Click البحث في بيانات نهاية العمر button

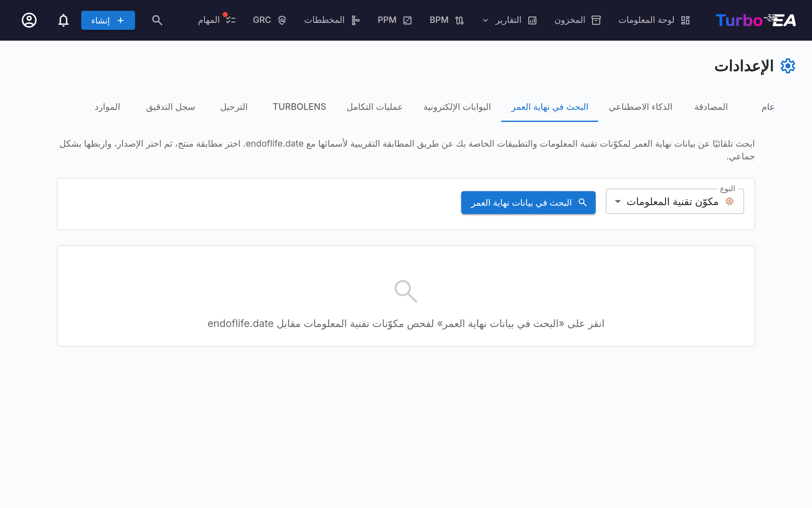[x=528, y=203]
